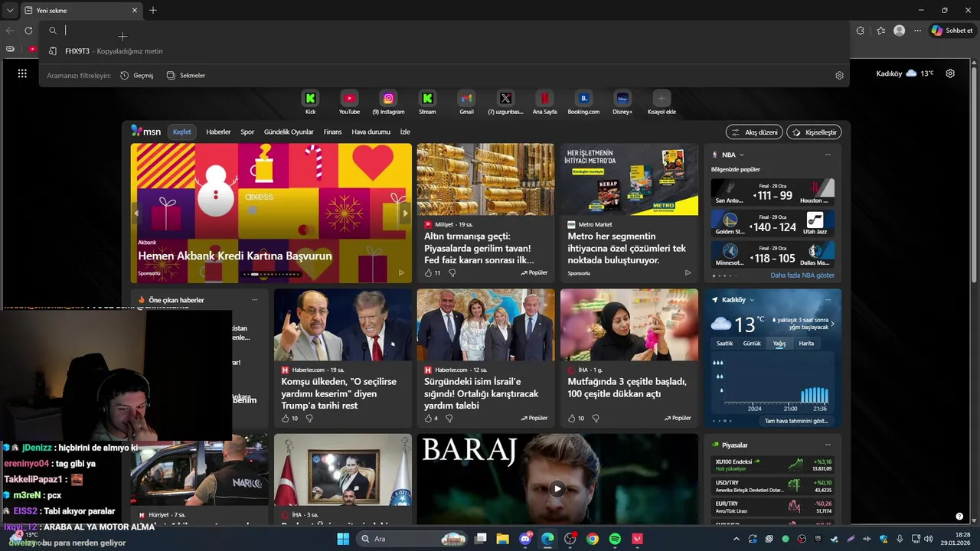Open the search dropdown settings gear
The height and width of the screenshot is (551, 980).
[x=839, y=76]
